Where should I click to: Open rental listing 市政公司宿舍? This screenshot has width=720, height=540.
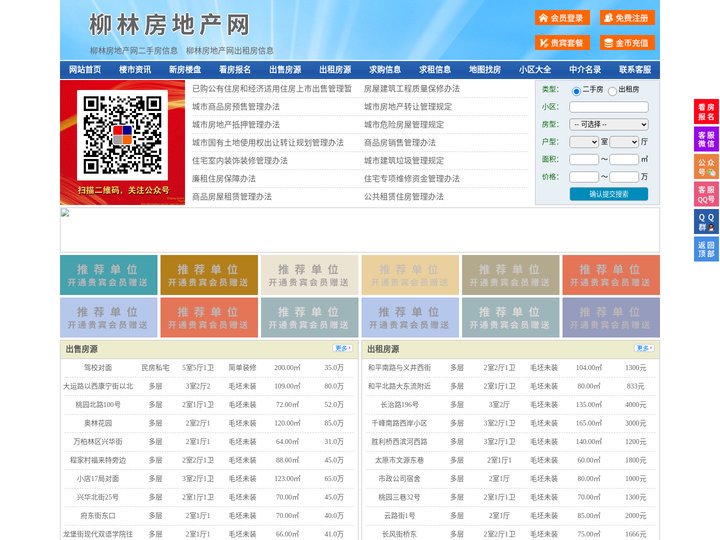tap(399, 478)
